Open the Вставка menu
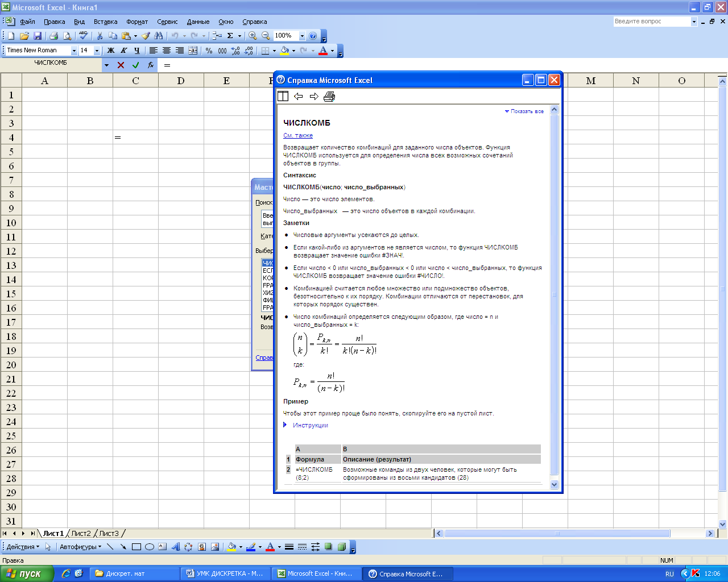 click(105, 22)
